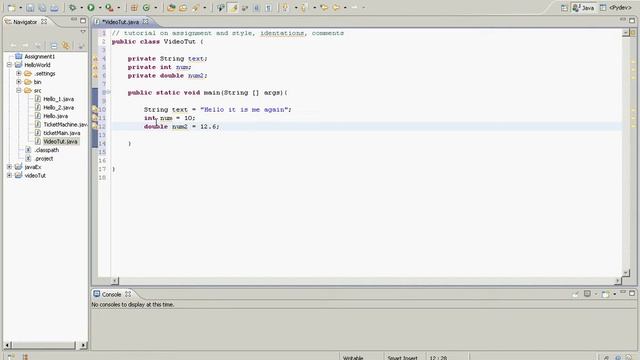Toggle Link with Editor in Navigator
The height and width of the screenshot is (360, 640).
pos(65,46)
